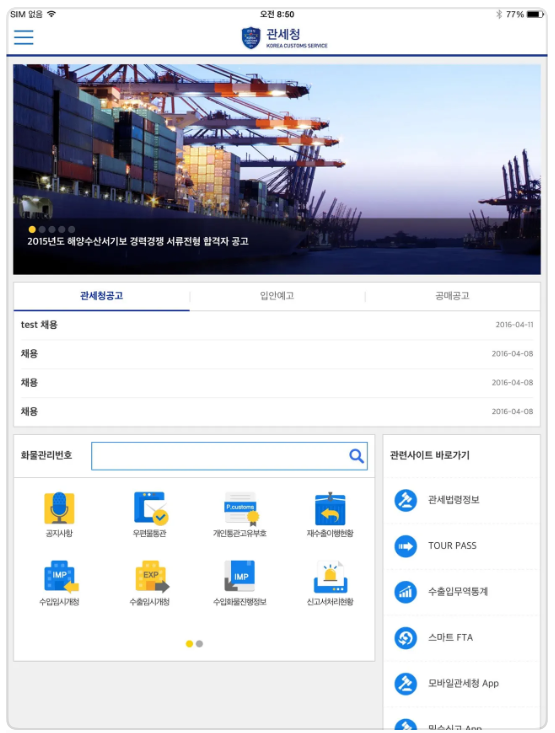Open the 스마트 FTA link
This screenshot has width=555, height=733.
pos(450,638)
